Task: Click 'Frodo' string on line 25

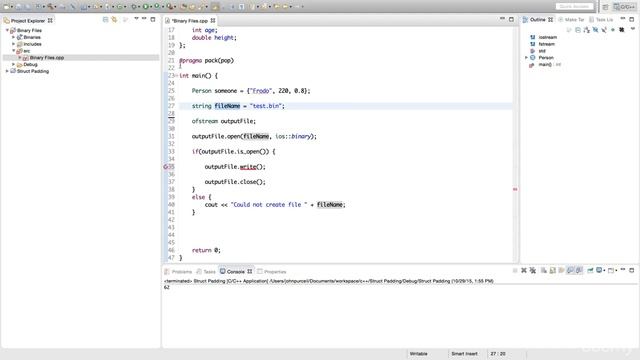Action: pyautogui.click(x=261, y=91)
